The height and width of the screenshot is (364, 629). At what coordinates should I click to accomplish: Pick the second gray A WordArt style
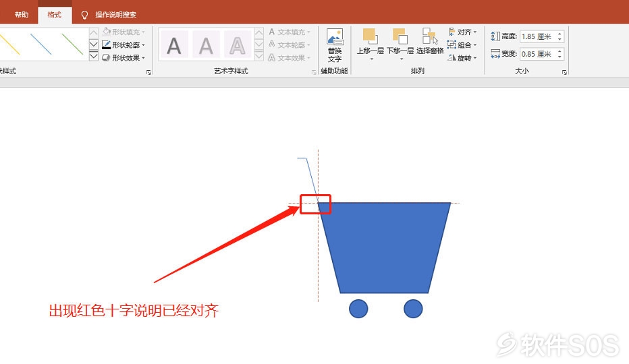tap(206, 46)
